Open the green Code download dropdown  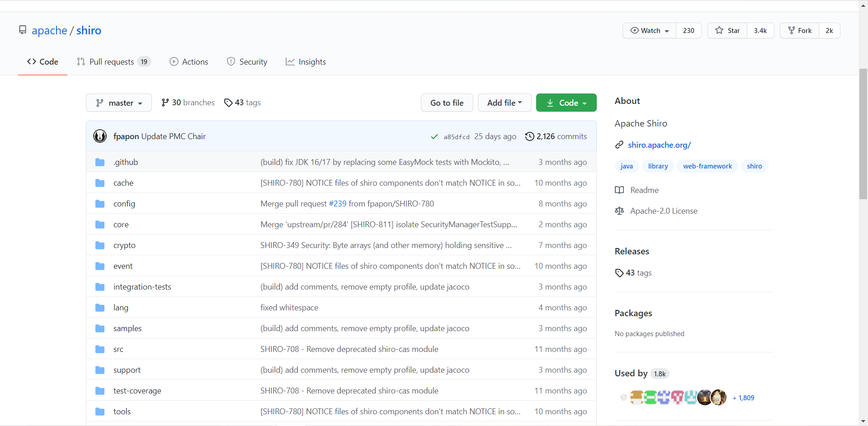566,103
